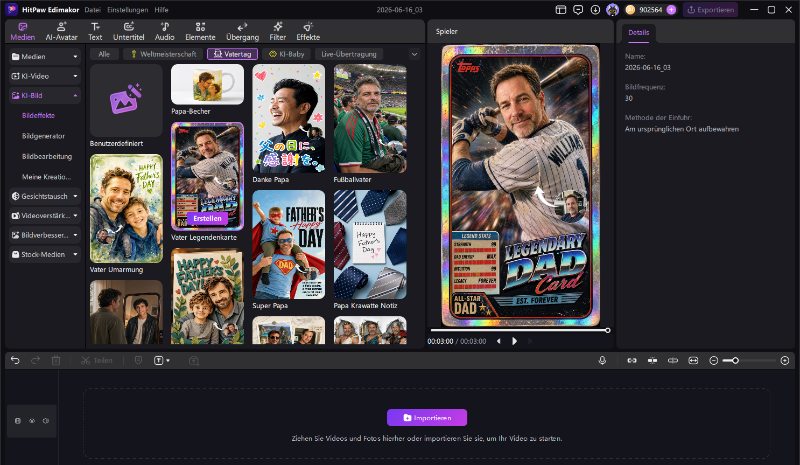Open the Medien toolbar tab
The width and height of the screenshot is (800, 465).
coord(22,31)
